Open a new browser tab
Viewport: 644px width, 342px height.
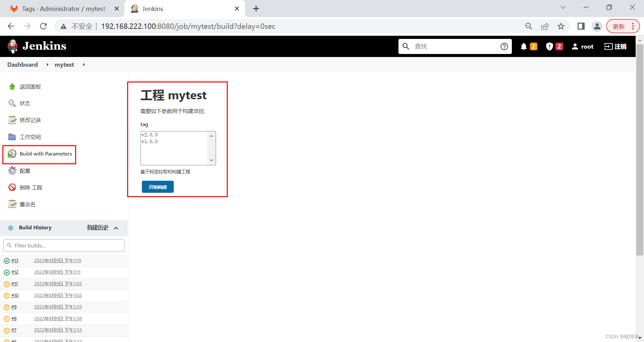(256, 9)
